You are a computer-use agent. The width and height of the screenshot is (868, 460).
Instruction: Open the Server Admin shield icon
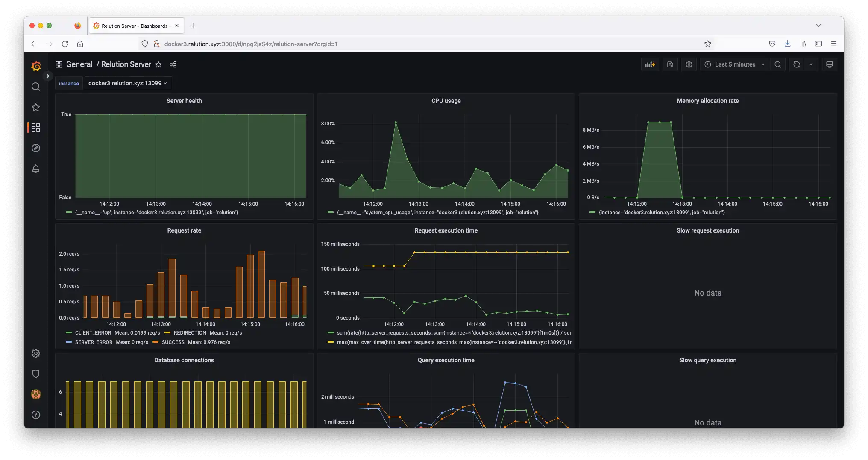click(x=36, y=374)
